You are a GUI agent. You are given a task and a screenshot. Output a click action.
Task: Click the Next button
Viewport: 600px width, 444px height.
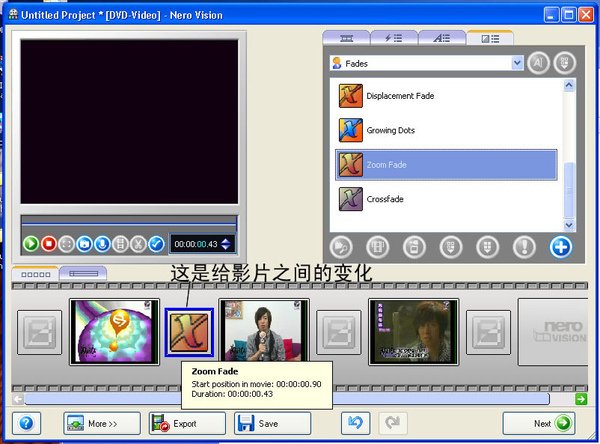539,423
